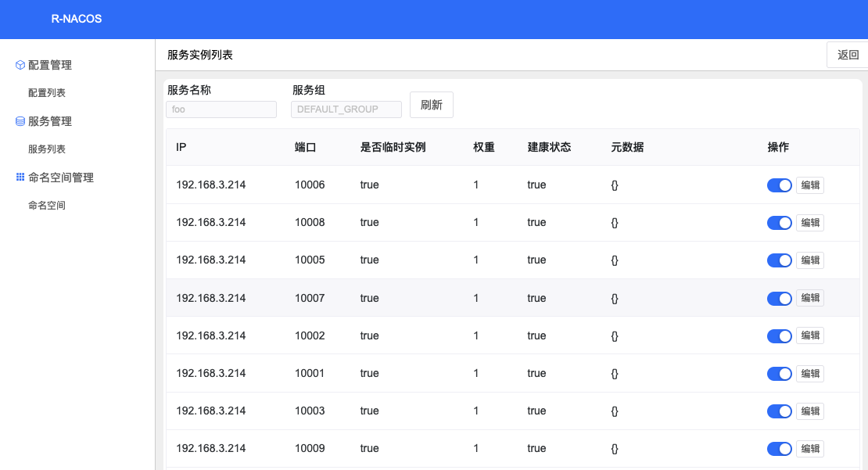Click the 服务名称 input showing foo
Image resolution: width=868 pixels, height=470 pixels.
click(x=221, y=109)
